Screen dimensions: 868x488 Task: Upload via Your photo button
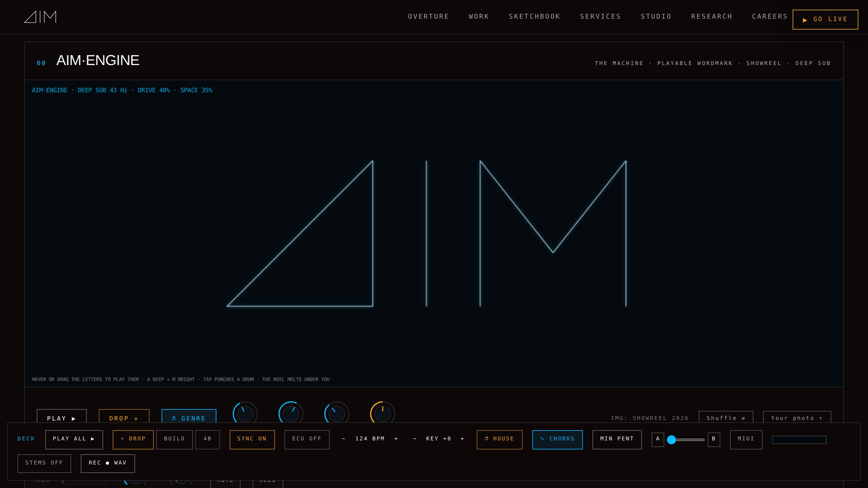coord(797,418)
